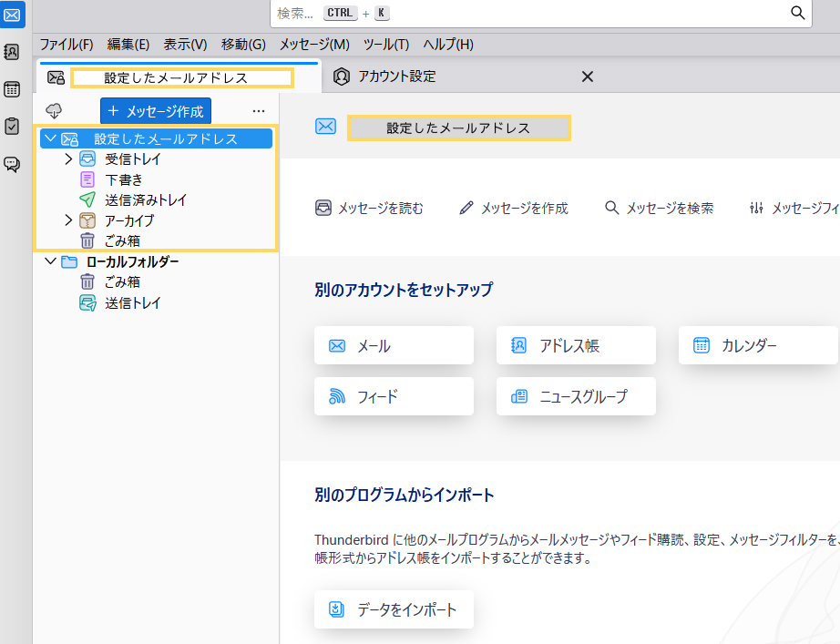Open the ファイル(F) menu
This screenshot has width=840, height=644.
[67, 44]
